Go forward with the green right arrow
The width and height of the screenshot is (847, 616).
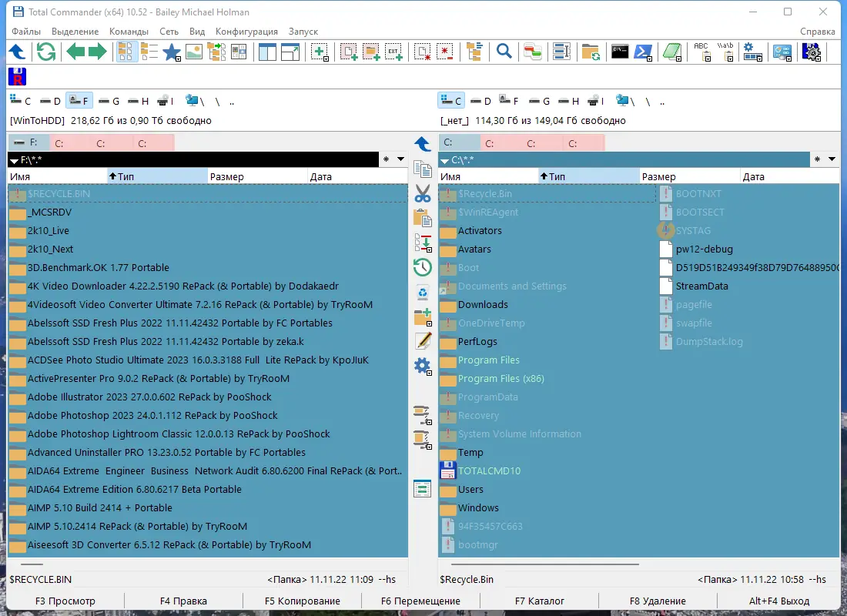(97, 52)
